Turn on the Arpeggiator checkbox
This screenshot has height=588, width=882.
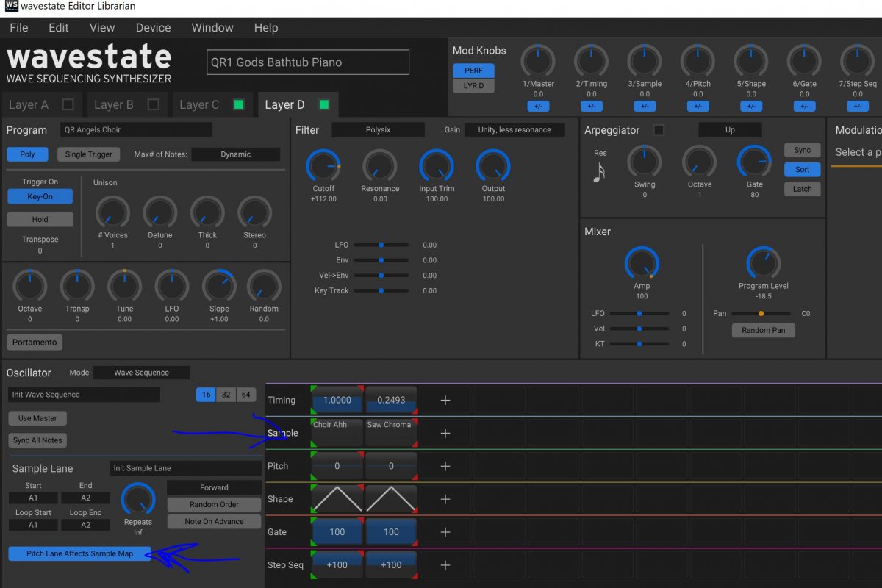click(x=659, y=130)
